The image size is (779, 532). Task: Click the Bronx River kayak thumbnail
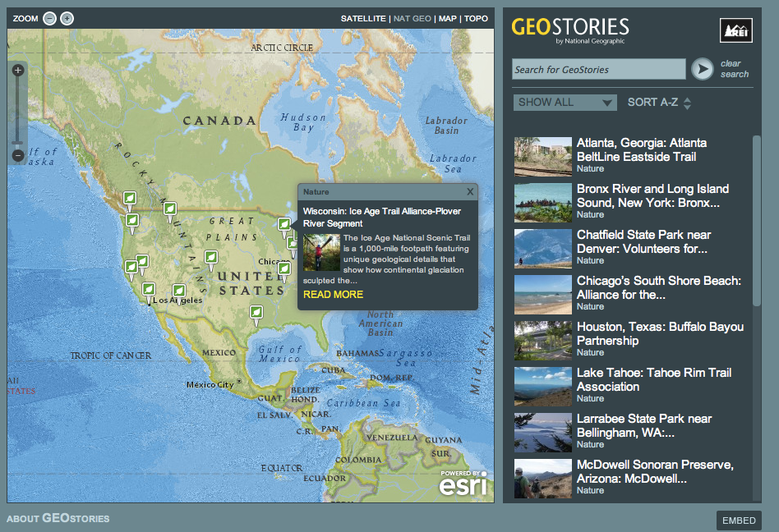click(543, 203)
